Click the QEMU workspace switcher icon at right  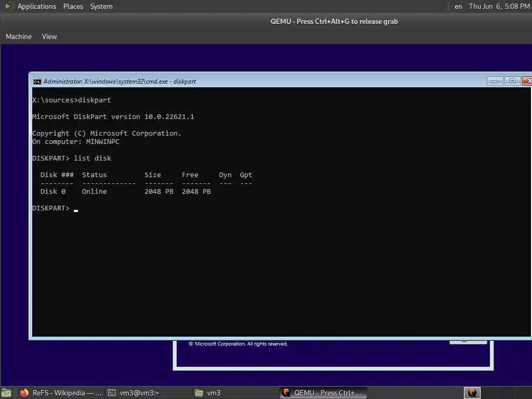pyautogui.click(x=472, y=393)
